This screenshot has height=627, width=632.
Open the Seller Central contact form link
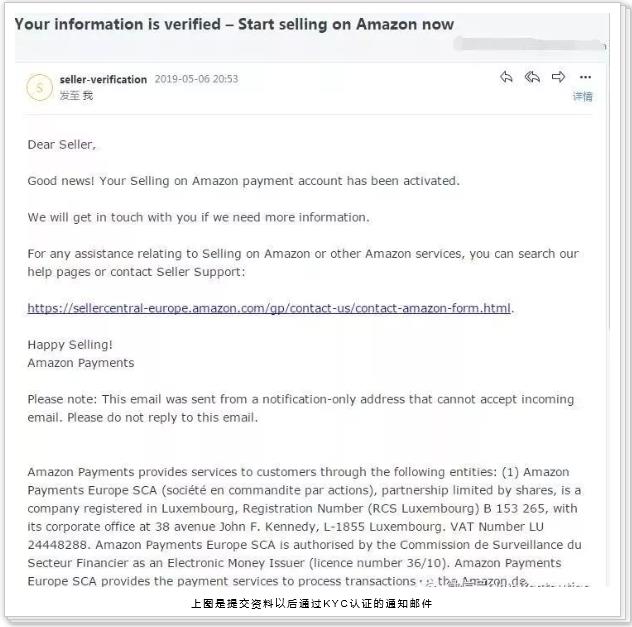coord(269,308)
